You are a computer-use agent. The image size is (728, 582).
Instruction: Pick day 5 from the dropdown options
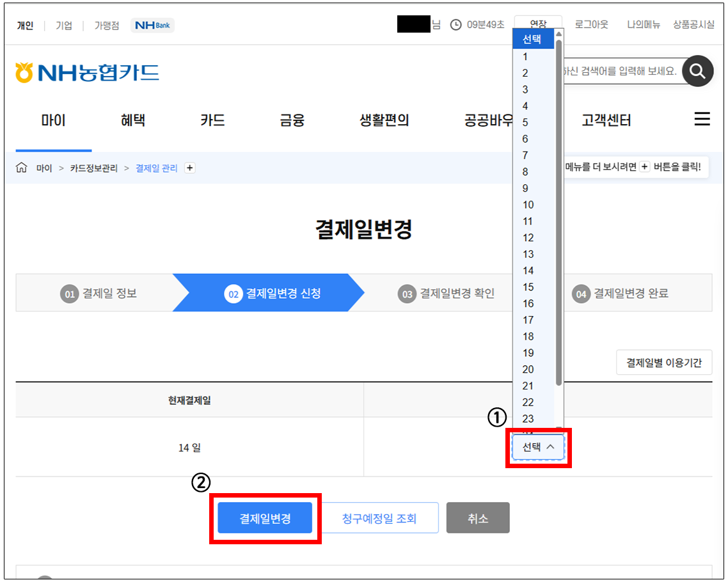coord(526,122)
